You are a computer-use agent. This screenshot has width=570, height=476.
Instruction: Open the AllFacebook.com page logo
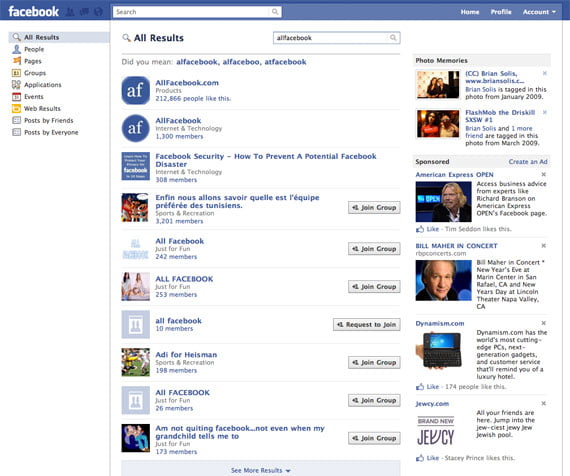click(x=135, y=91)
